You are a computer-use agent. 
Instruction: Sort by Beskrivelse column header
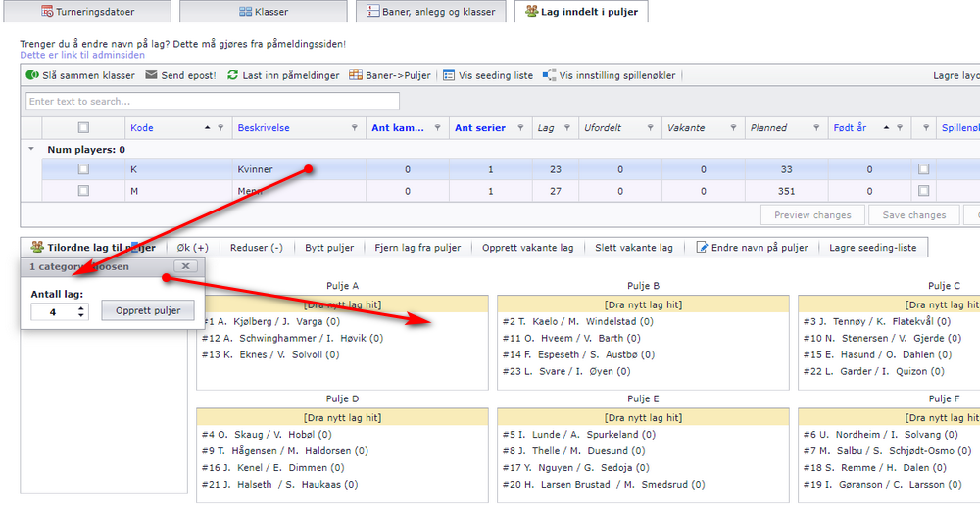click(x=264, y=128)
